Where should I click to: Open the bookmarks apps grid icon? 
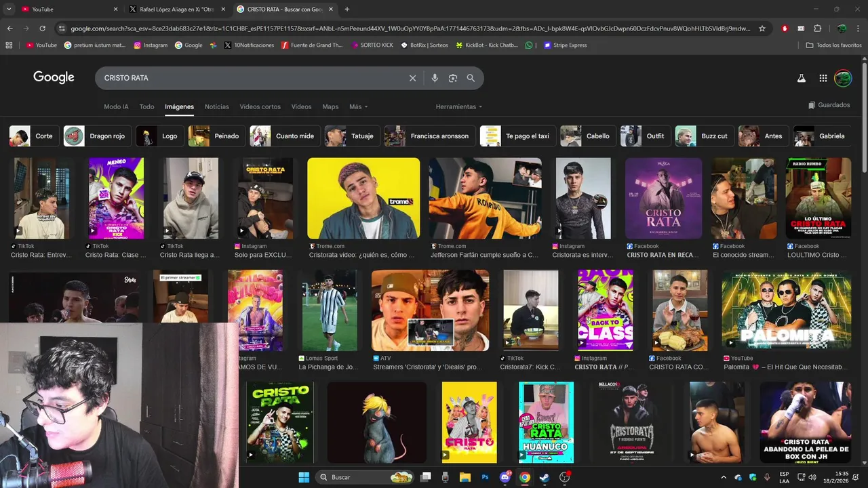pos(9,45)
